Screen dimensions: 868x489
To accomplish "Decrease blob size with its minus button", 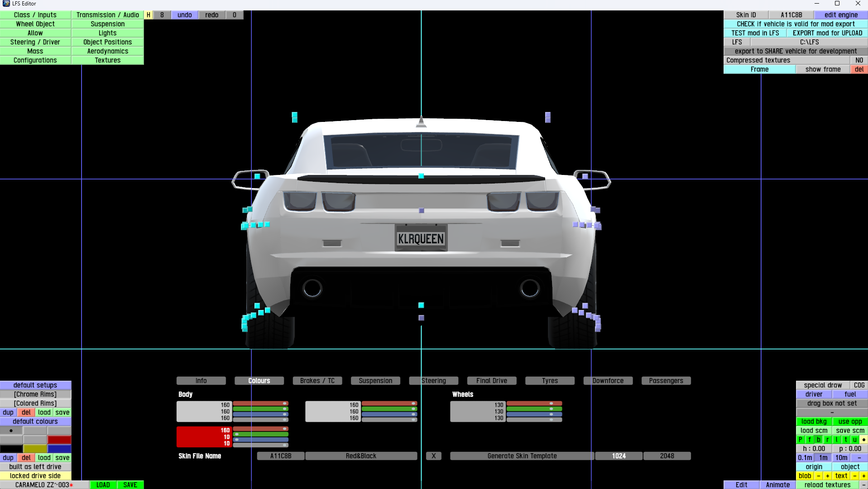I will pos(819,476).
